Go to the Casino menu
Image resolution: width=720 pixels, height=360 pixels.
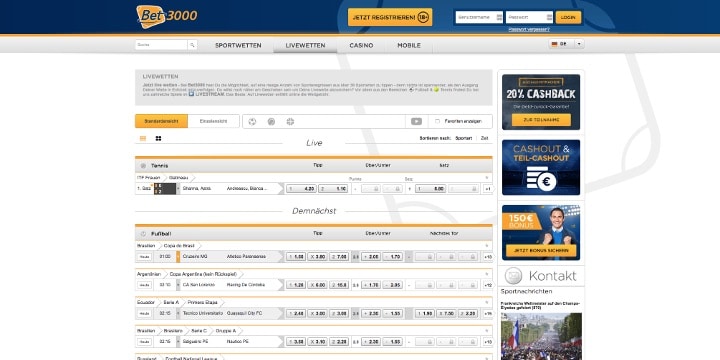point(361,45)
